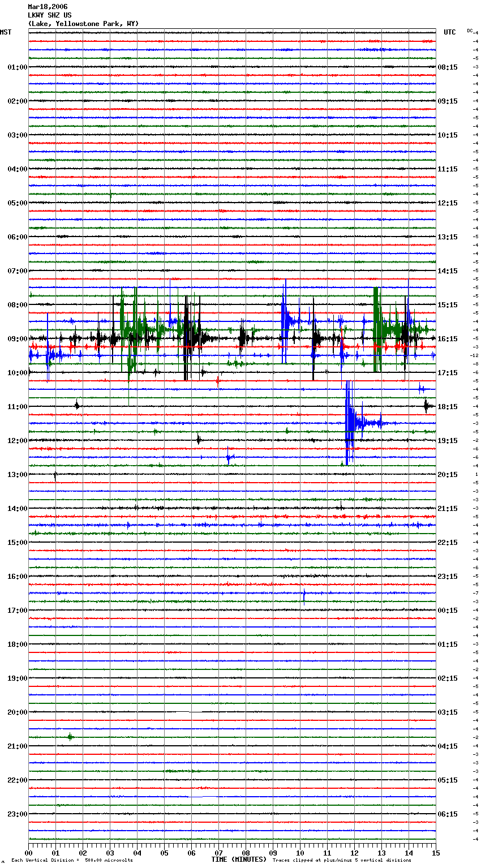This screenshot has height=868, width=481.
Task: Click the DC column header
Action: click(x=470, y=31)
